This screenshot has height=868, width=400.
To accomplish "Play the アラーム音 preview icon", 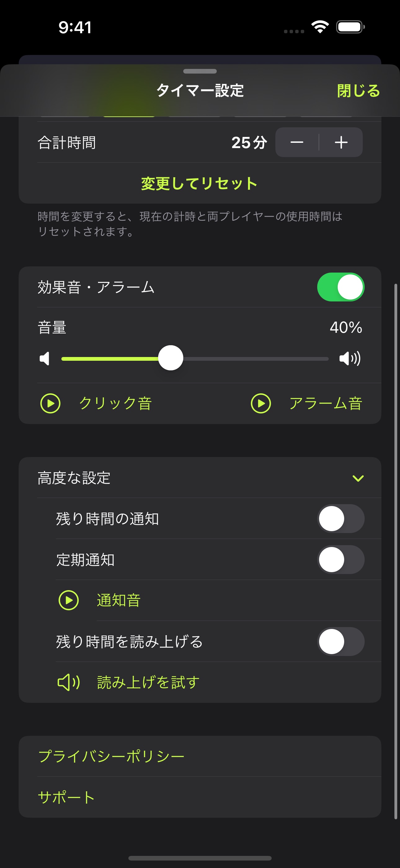I will coord(261,403).
